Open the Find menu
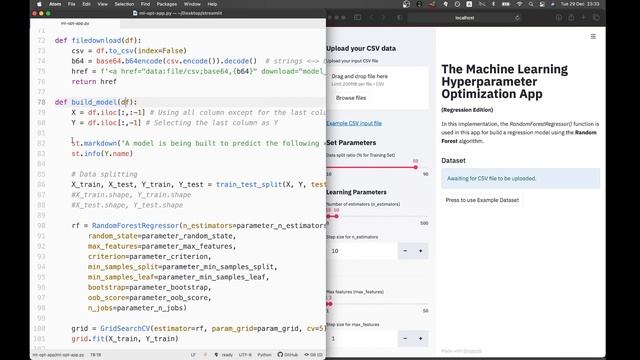Screen dimensions: 640x360 (x=145, y=4)
